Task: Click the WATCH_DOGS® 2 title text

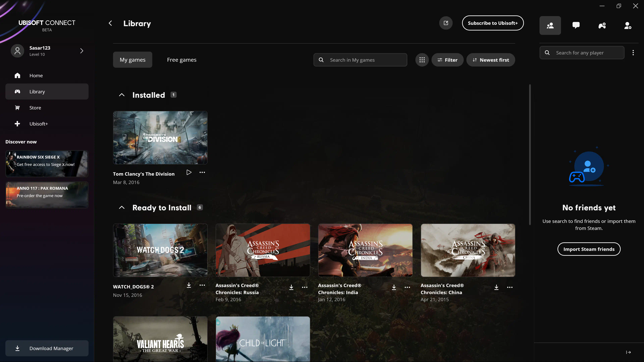Action: pyautogui.click(x=133, y=287)
